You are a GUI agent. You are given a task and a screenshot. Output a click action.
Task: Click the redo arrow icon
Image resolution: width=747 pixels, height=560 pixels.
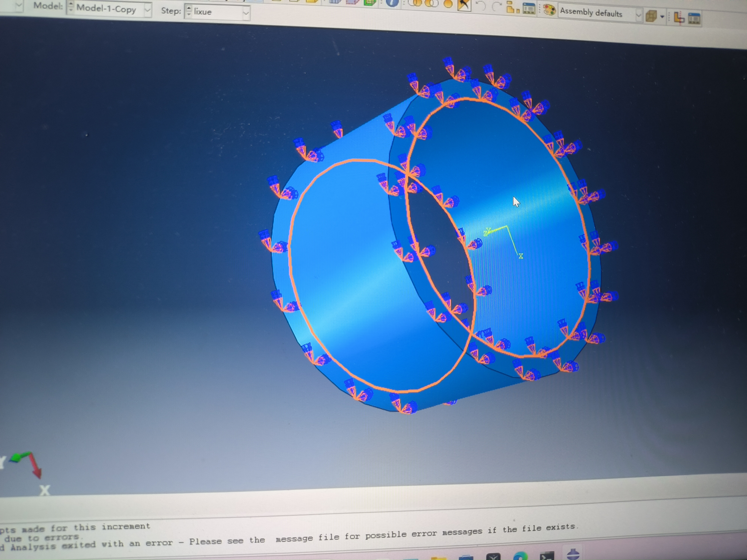pyautogui.click(x=496, y=6)
